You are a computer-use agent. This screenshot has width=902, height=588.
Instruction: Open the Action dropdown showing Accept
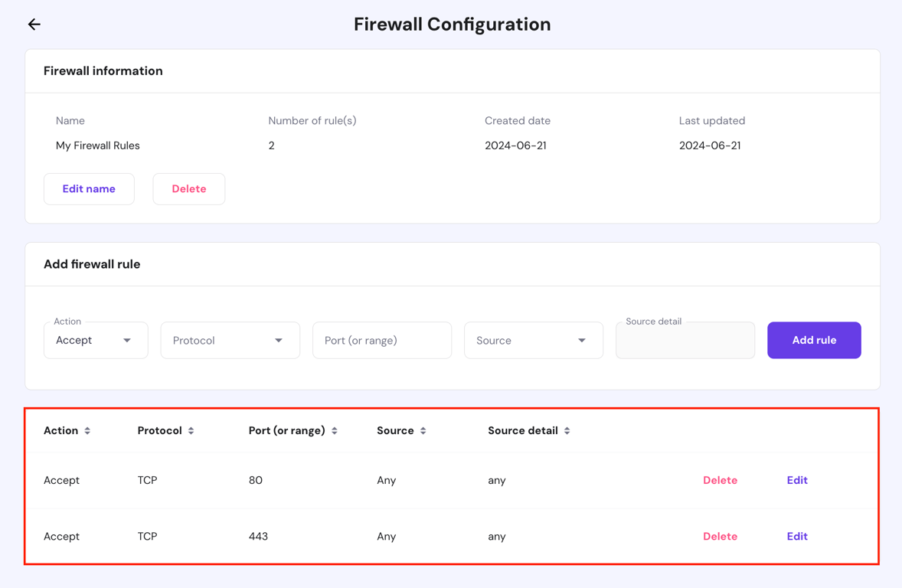[x=96, y=340]
